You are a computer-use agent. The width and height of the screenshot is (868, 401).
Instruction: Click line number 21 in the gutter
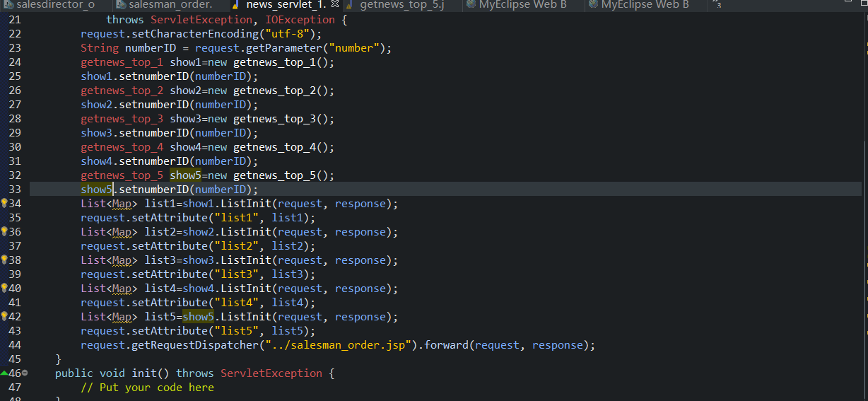pos(15,19)
